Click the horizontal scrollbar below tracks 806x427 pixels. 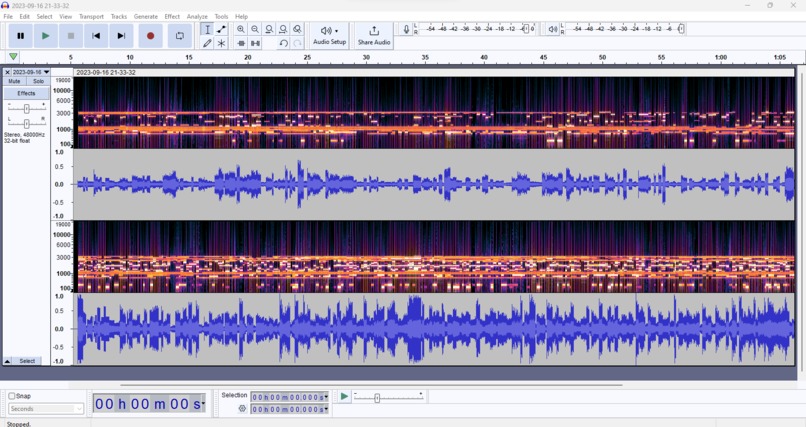click(371, 384)
